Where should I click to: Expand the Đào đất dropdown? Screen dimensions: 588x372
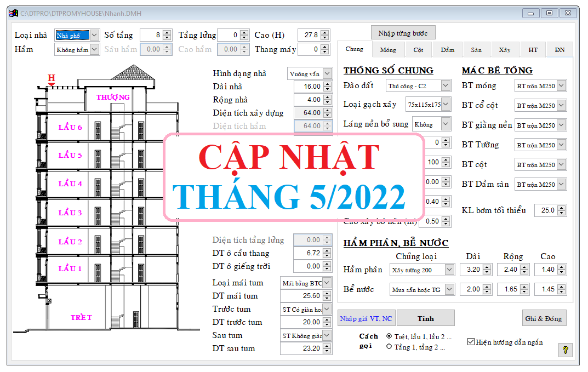[446, 86]
